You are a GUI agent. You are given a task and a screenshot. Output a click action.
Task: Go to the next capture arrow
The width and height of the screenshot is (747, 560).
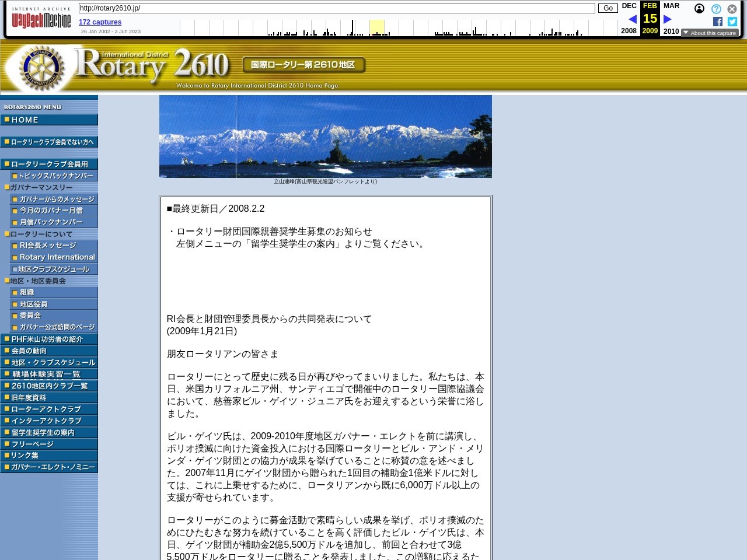pyautogui.click(x=667, y=19)
